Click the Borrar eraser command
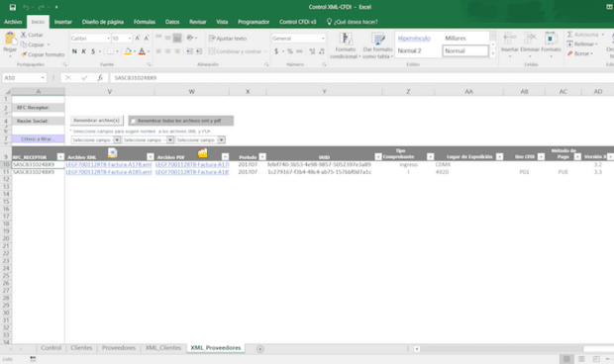This screenshot has height=364, width=614. [580, 53]
